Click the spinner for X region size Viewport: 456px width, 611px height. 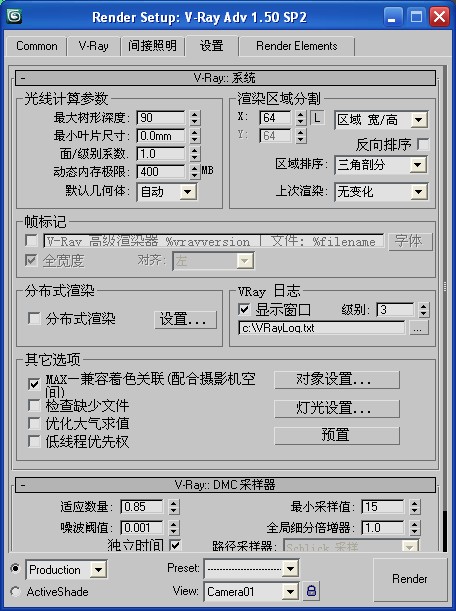click(x=300, y=118)
